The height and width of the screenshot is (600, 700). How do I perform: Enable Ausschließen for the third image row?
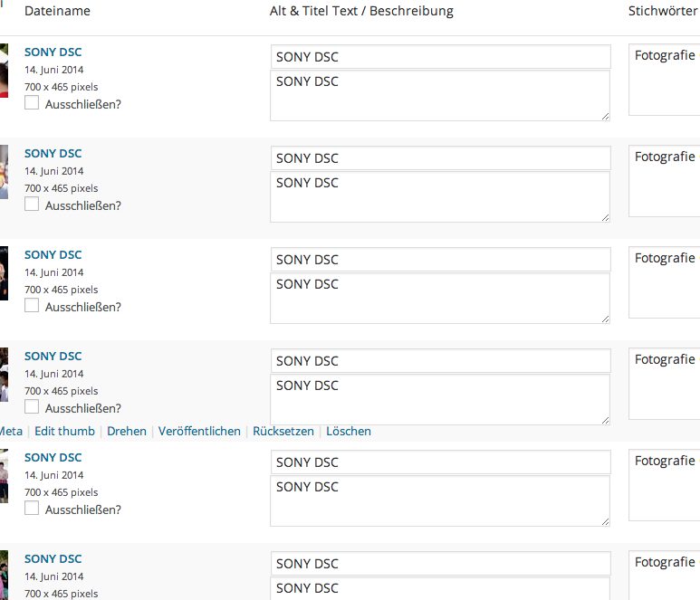(32, 306)
